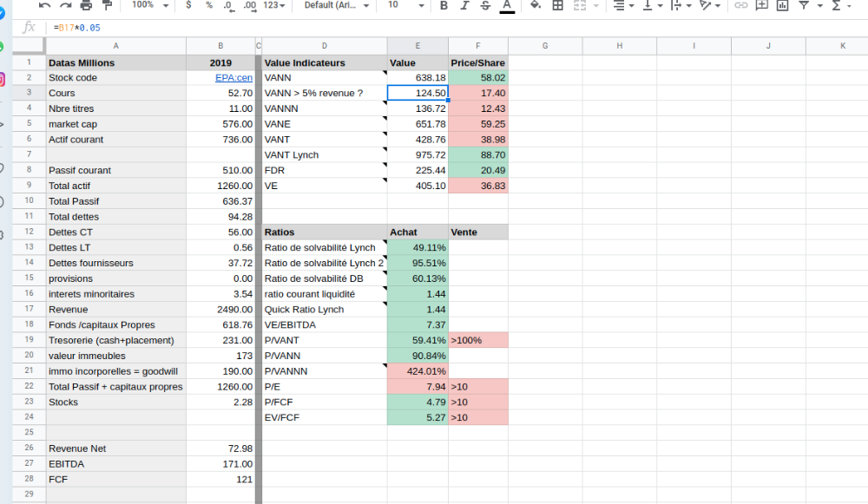Click the Functions sigma icon
This screenshot has width=868, height=504.
click(836, 5)
